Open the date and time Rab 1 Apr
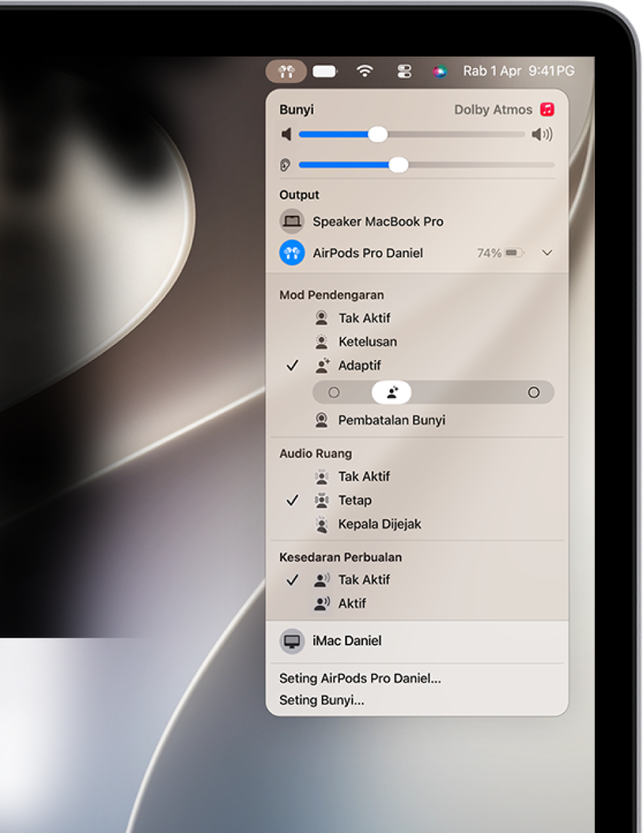The width and height of the screenshot is (644, 833). pyautogui.click(x=519, y=71)
